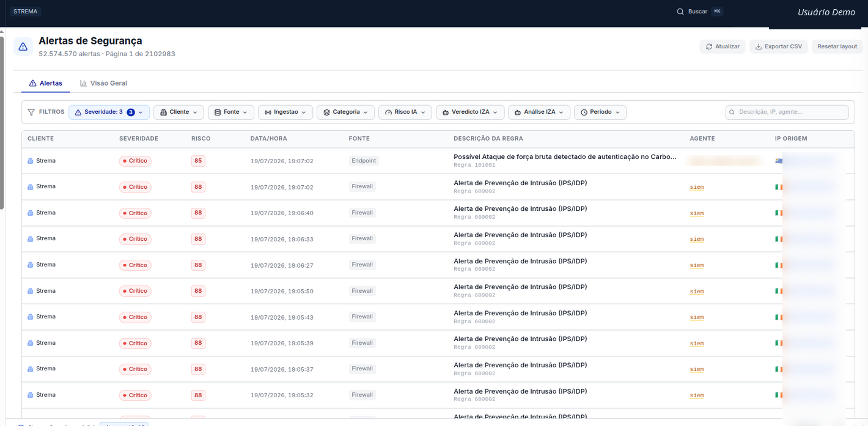Viewport: 868px width, 426px height.
Task: Click the alert count text 52.574.570 alertas
Action: pos(69,54)
